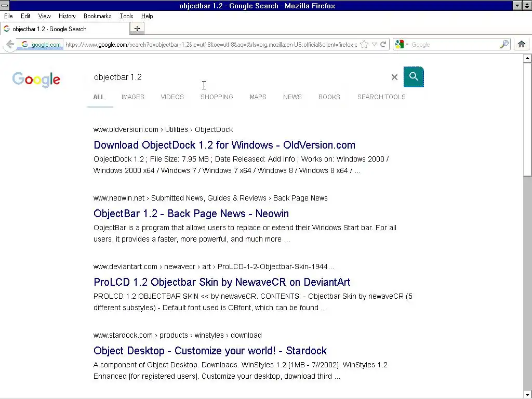The image size is (532, 399).
Task: Minimize window with title bar down arrow
Action: (517, 5)
